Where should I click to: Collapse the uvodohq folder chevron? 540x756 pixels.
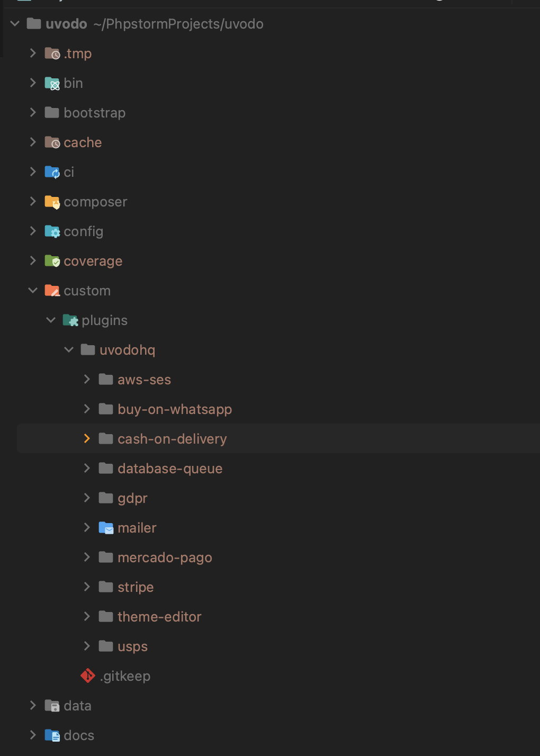click(69, 350)
